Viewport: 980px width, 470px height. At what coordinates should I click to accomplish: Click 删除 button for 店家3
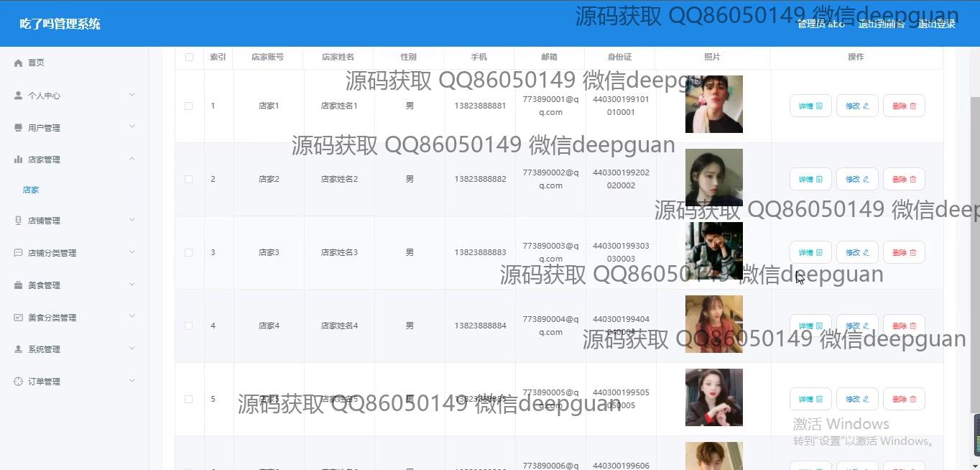pos(904,252)
